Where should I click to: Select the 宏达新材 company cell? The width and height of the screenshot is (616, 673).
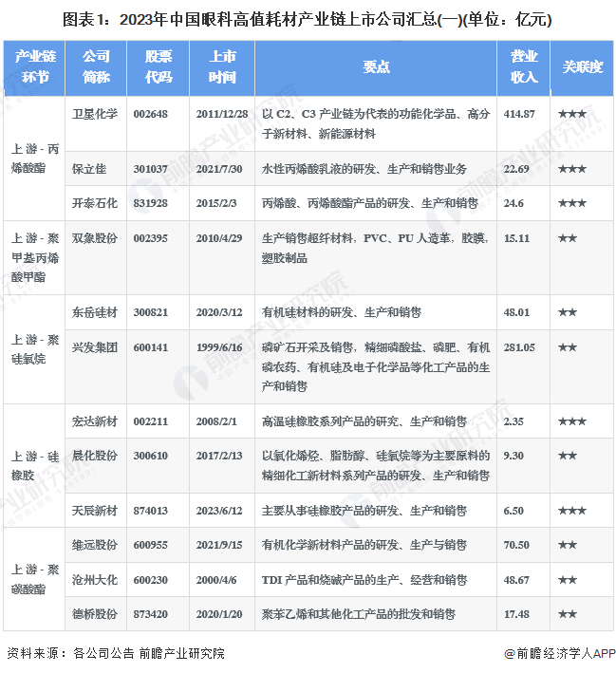coord(94,421)
